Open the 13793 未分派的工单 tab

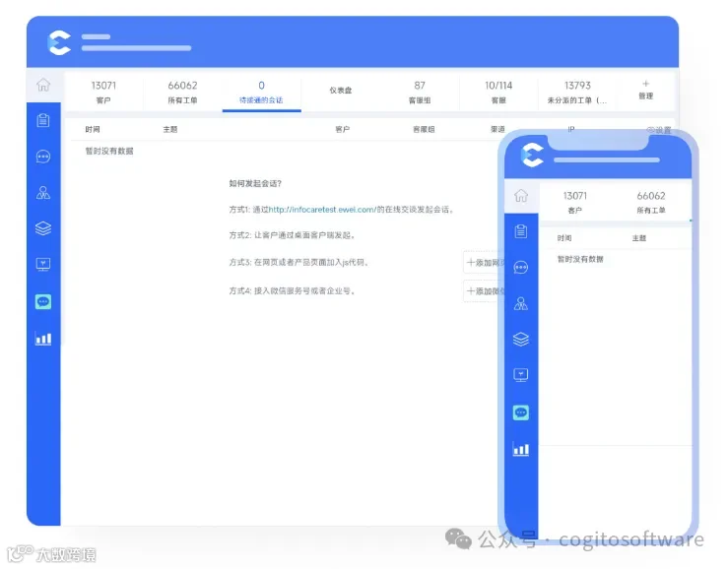click(x=577, y=92)
